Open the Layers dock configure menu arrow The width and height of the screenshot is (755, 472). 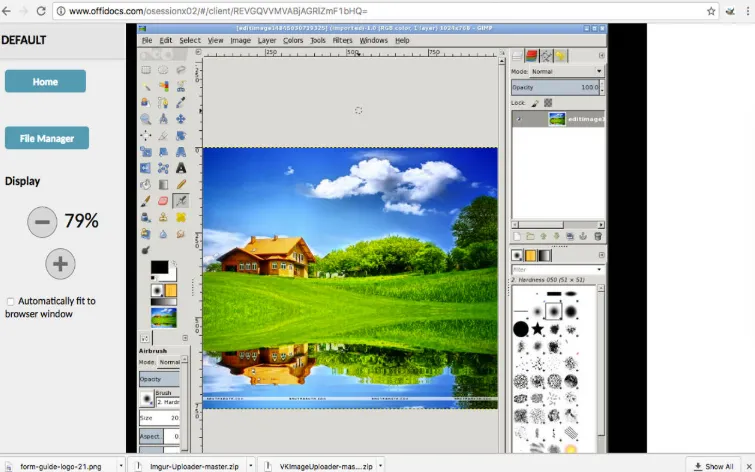click(x=601, y=55)
